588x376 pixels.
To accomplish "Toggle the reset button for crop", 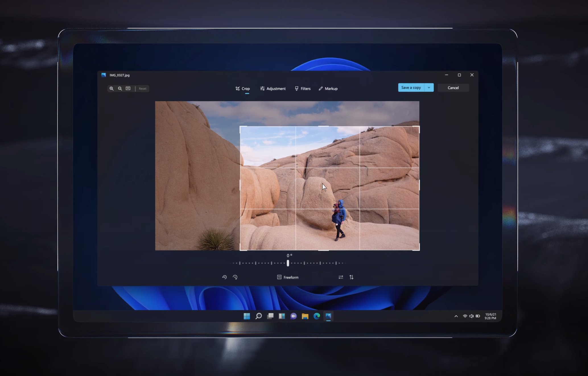I will pos(142,89).
